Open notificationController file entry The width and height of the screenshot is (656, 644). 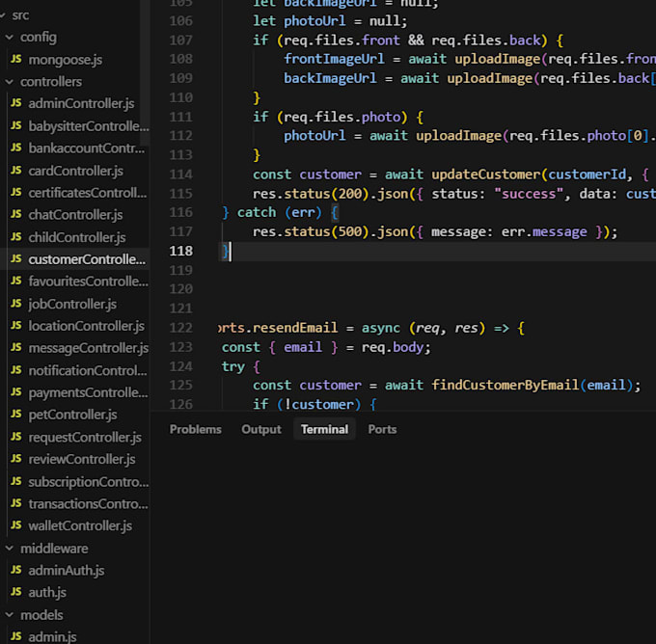(88, 370)
